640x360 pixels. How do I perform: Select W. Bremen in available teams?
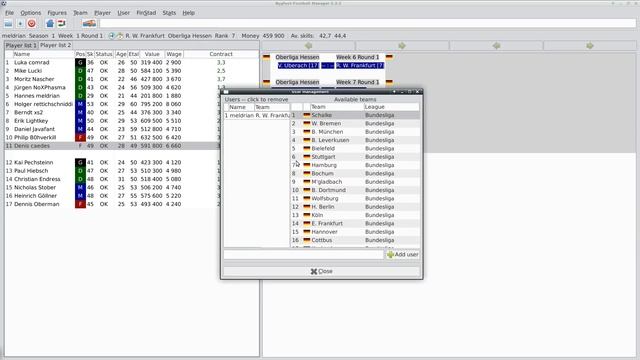coord(355,124)
